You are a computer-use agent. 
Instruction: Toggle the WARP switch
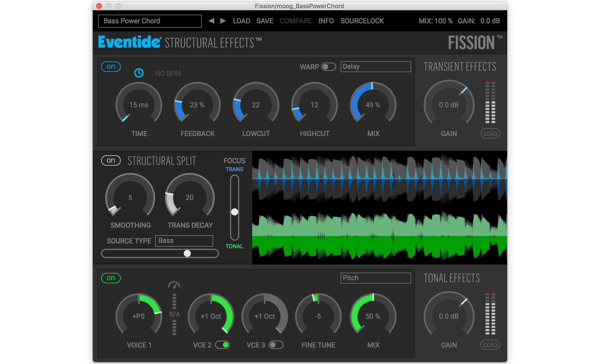pos(328,67)
